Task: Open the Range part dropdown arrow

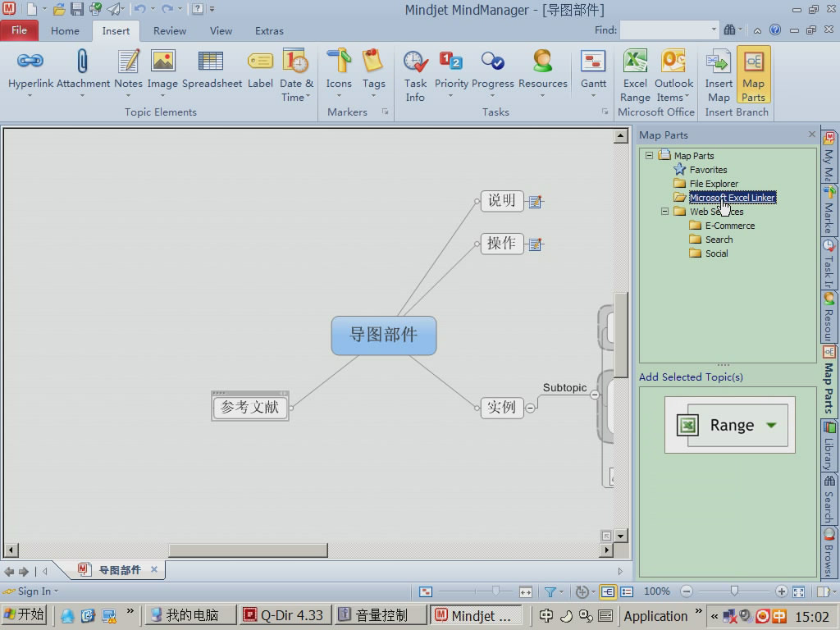Action: click(x=771, y=426)
